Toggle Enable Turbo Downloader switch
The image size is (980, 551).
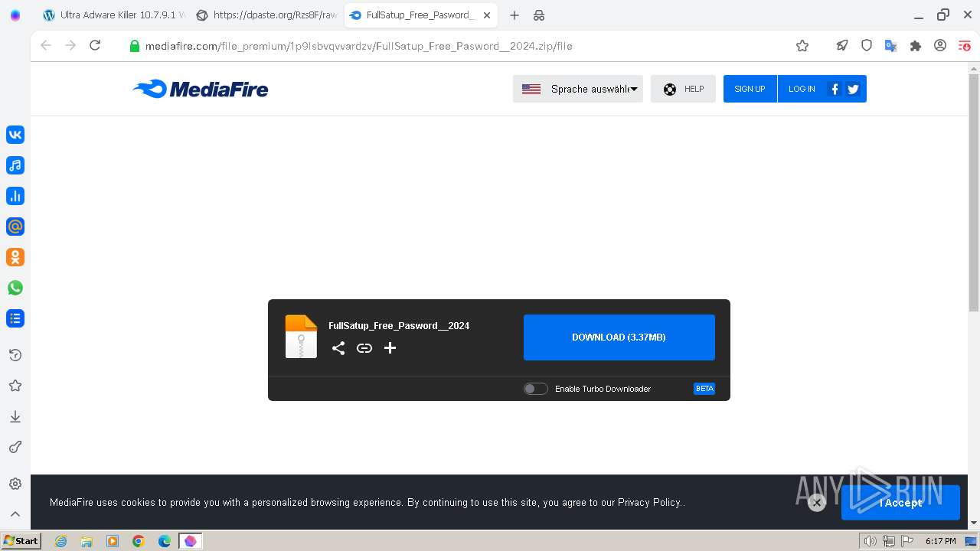(x=535, y=389)
